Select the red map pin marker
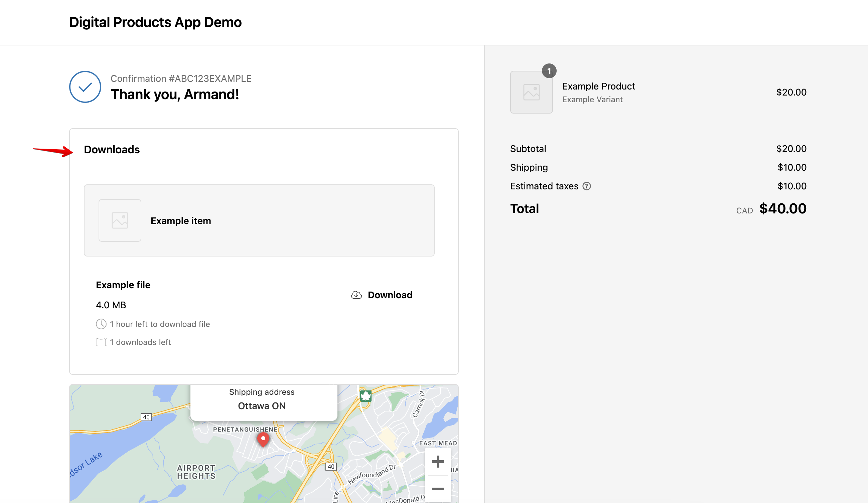 263,438
